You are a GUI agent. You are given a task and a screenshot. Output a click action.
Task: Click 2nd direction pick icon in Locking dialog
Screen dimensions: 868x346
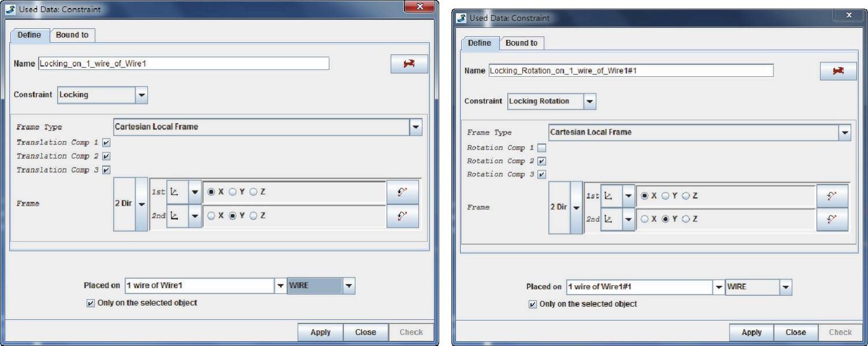point(403,217)
